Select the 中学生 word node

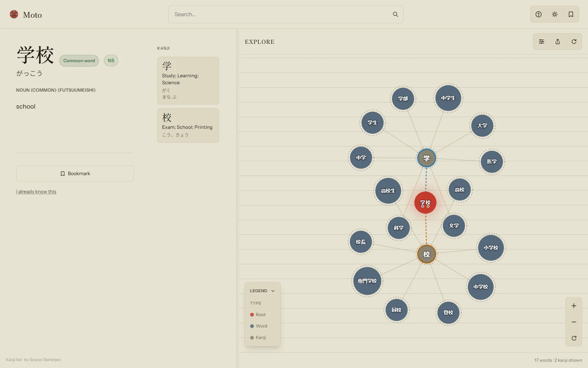(448, 98)
